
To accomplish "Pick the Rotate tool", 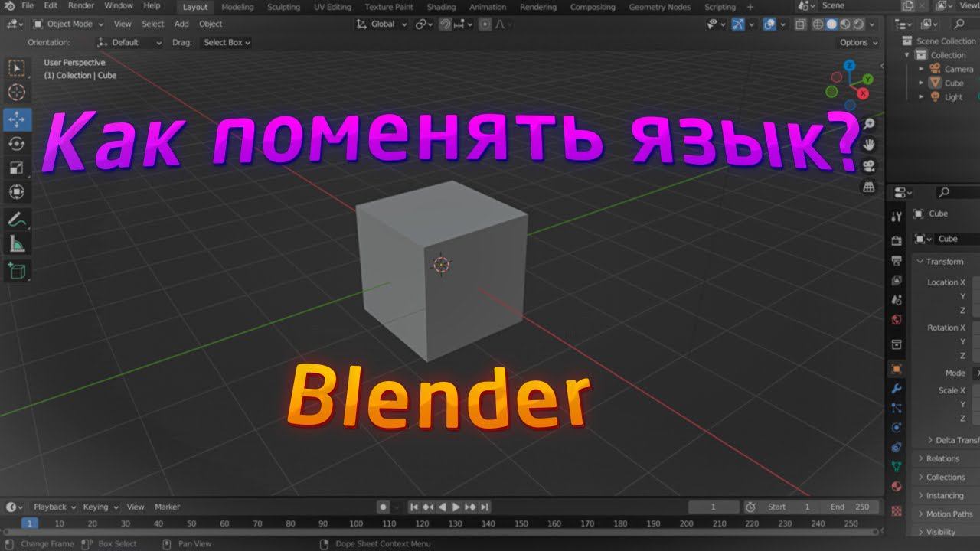I will click(x=16, y=143).
